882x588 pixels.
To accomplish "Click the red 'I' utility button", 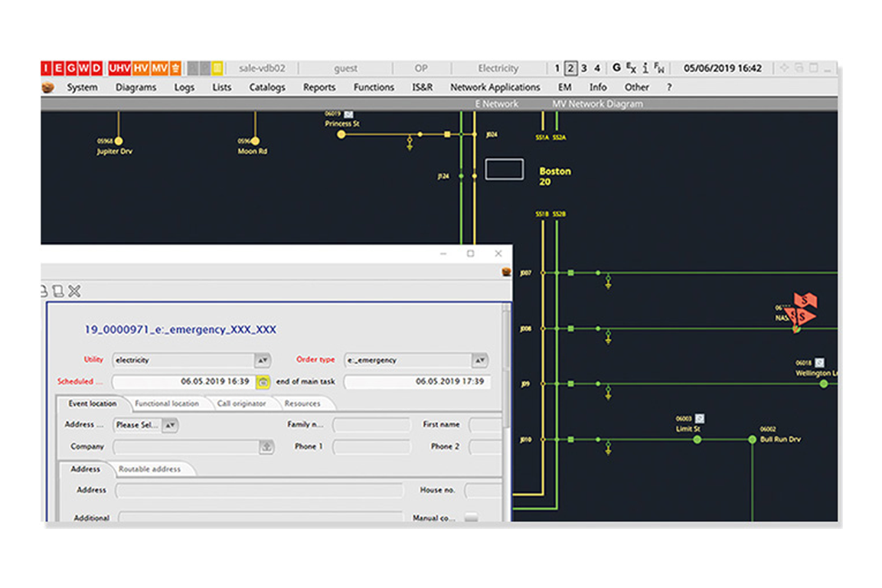I will point(46,68).
